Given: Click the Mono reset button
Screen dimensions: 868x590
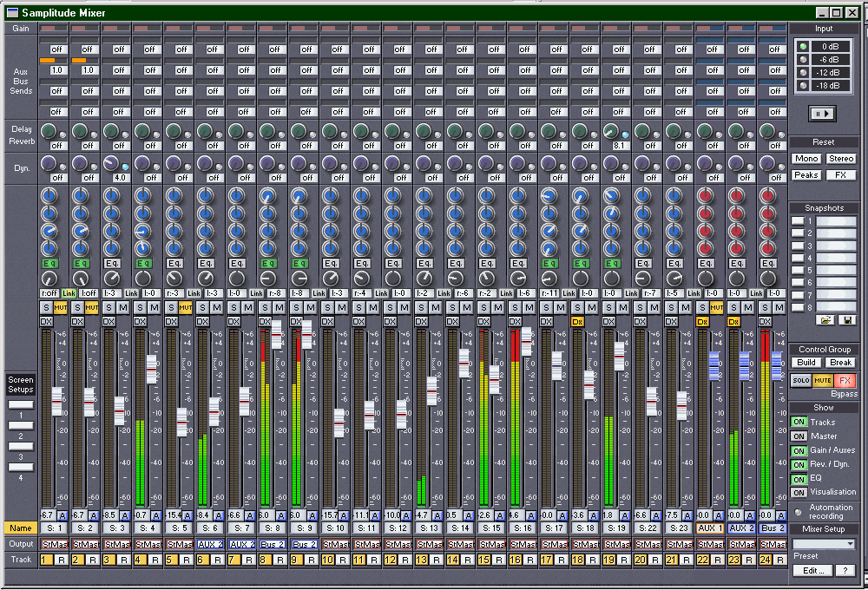Looking at the screenshot, I should point(806,158).
